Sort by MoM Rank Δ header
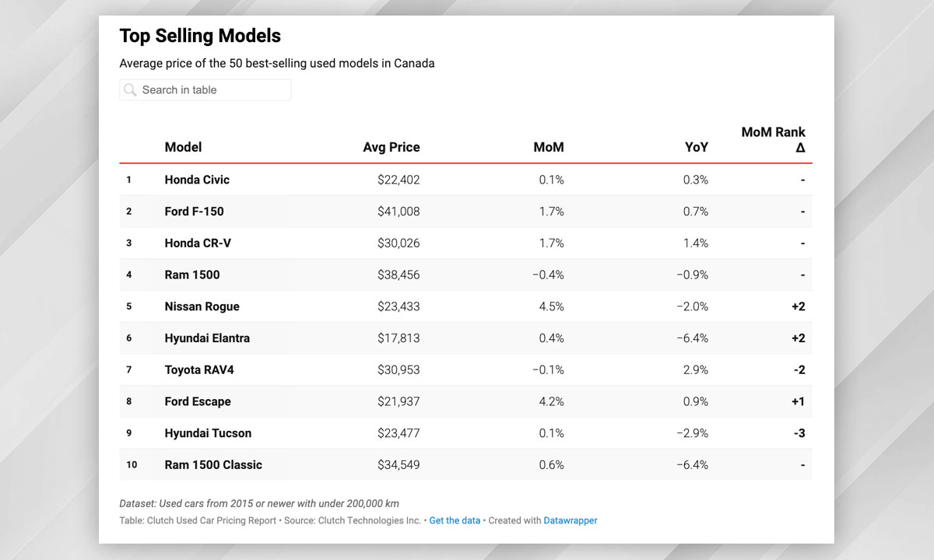The height and width of the screenshot is (560, 934). tap(773, 139)
